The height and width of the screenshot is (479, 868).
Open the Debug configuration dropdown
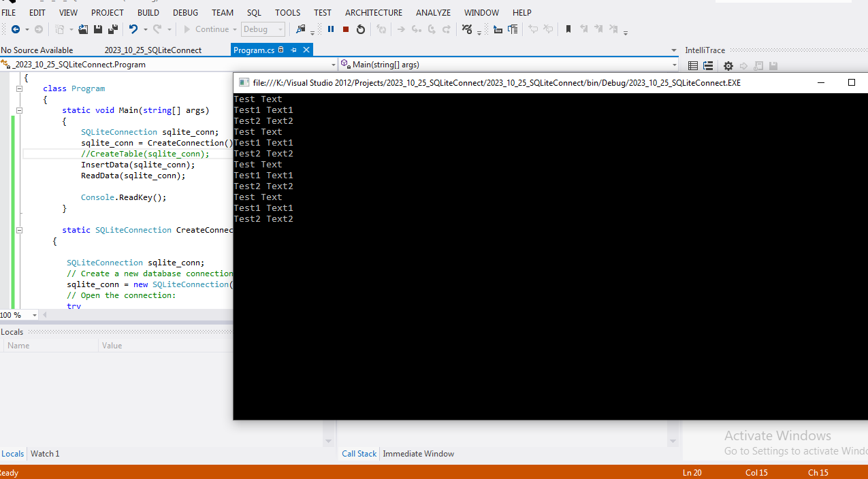point(263,29)
